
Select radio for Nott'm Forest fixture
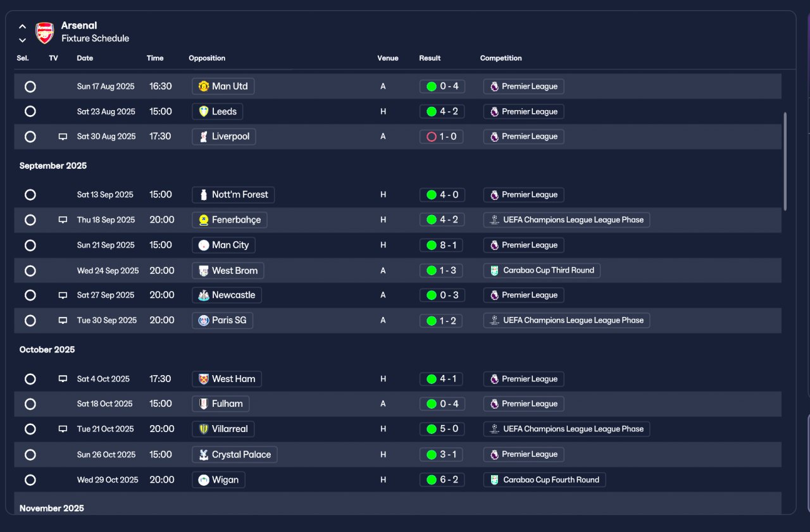[30, 195]
